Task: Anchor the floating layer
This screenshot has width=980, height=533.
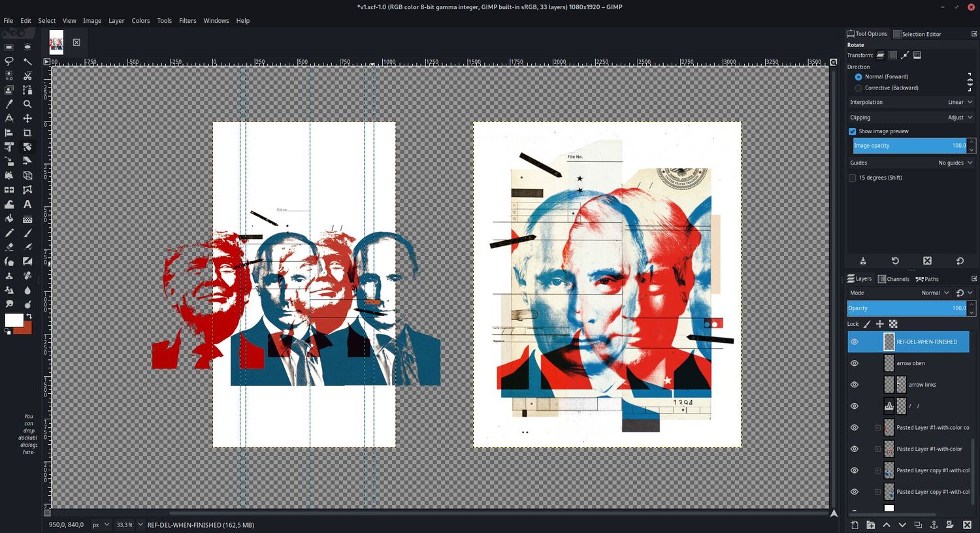Action: 934,525
